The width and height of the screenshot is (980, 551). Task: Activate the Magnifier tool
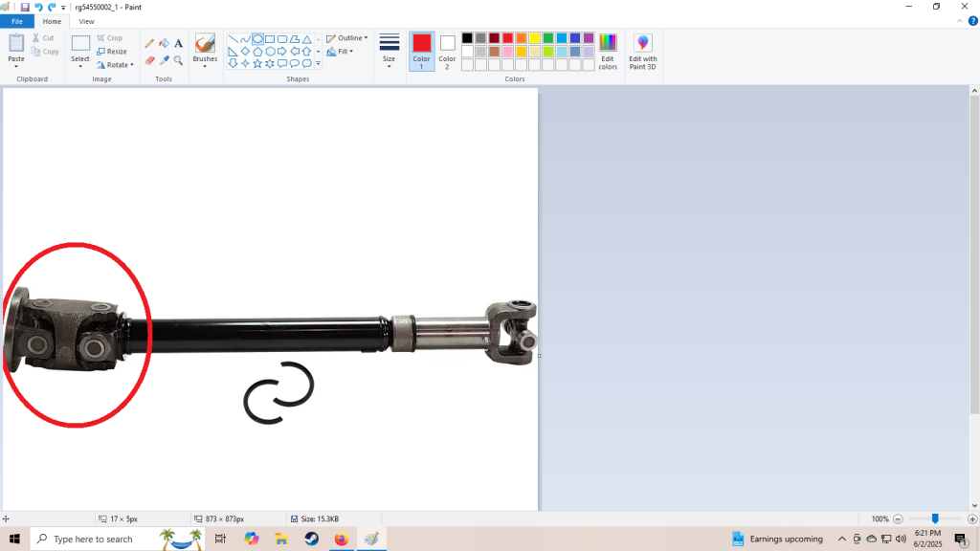(178, 60)
